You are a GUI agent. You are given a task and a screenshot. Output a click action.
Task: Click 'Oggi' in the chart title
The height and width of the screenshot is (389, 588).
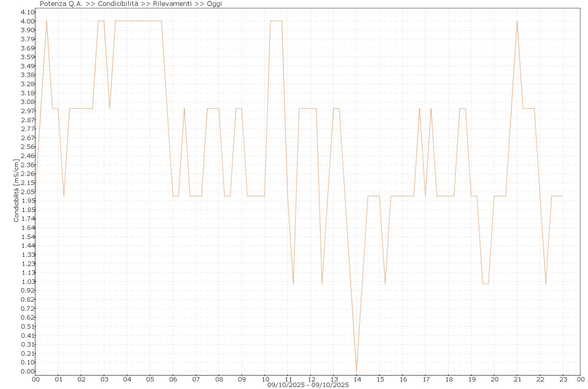point(214,4)
